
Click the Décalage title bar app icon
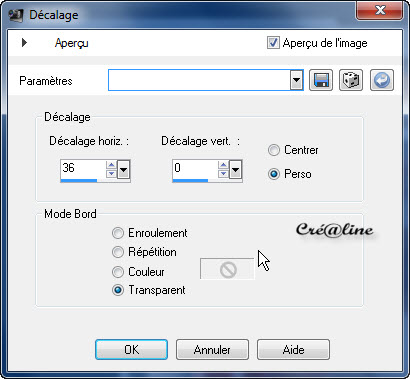click(x=16, y=15)
